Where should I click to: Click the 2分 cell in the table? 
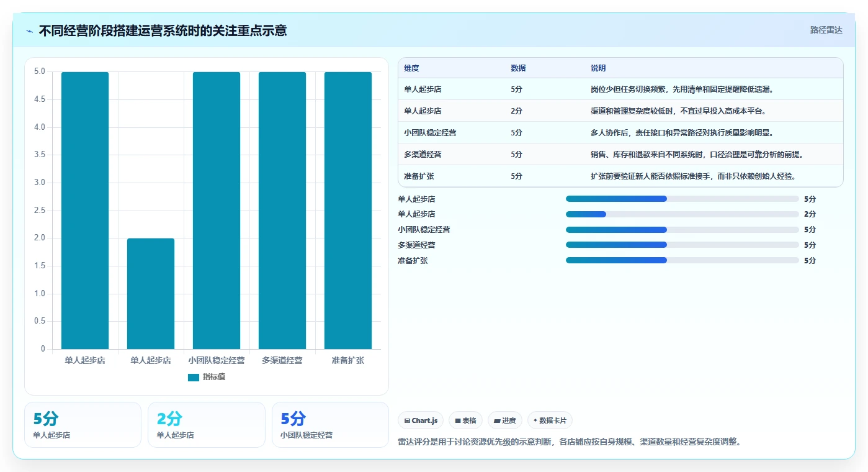(516, 111)
